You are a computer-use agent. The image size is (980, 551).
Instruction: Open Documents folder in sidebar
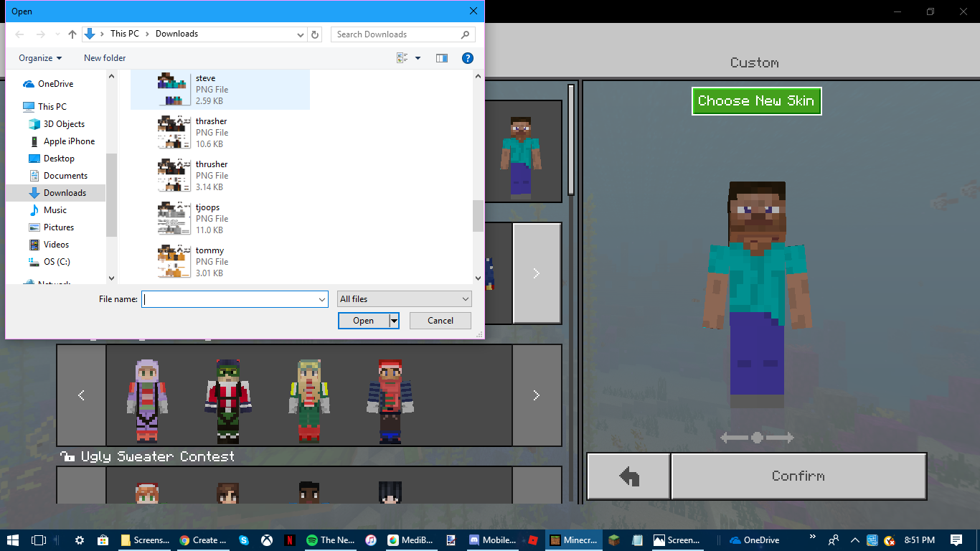tap(65, 176)
